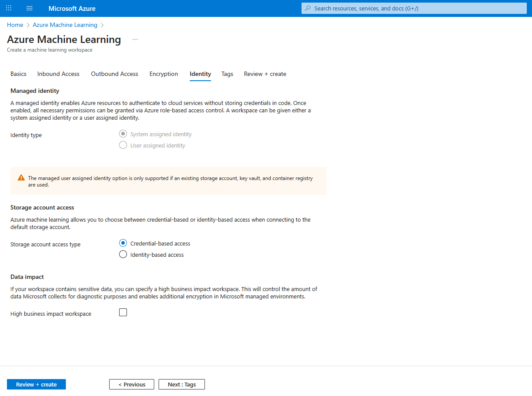Click the Review + create button
The width and height of the screenshot is (532, 396).
click(x=36, y=384)
